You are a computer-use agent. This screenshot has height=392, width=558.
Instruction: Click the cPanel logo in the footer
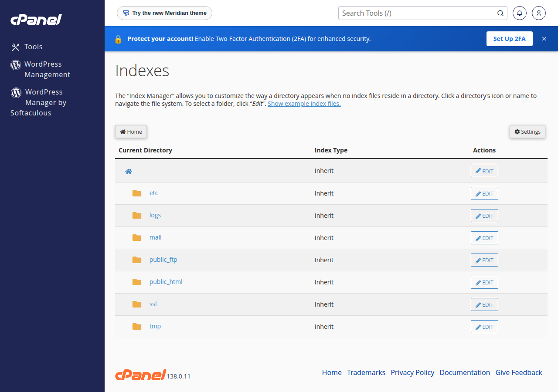[141, 375]
